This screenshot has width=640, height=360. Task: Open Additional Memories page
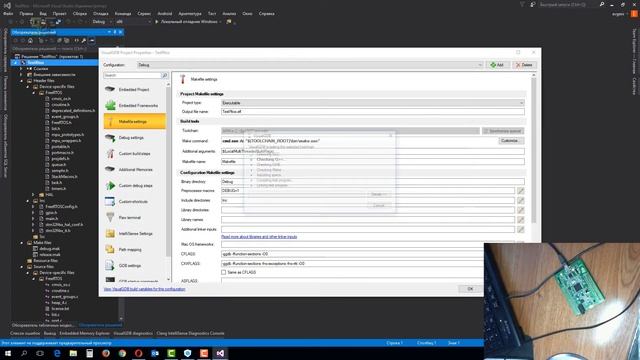coord(135,169)
